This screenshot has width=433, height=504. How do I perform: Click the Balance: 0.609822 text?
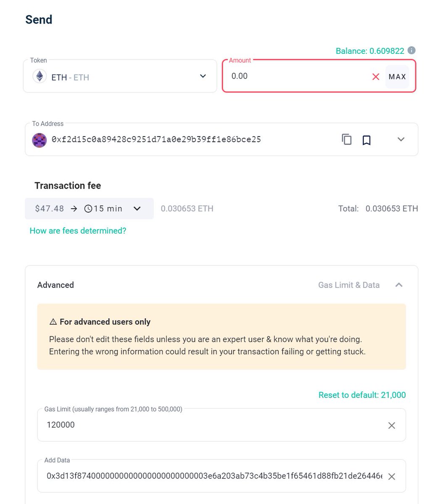(x=370, y=51)
